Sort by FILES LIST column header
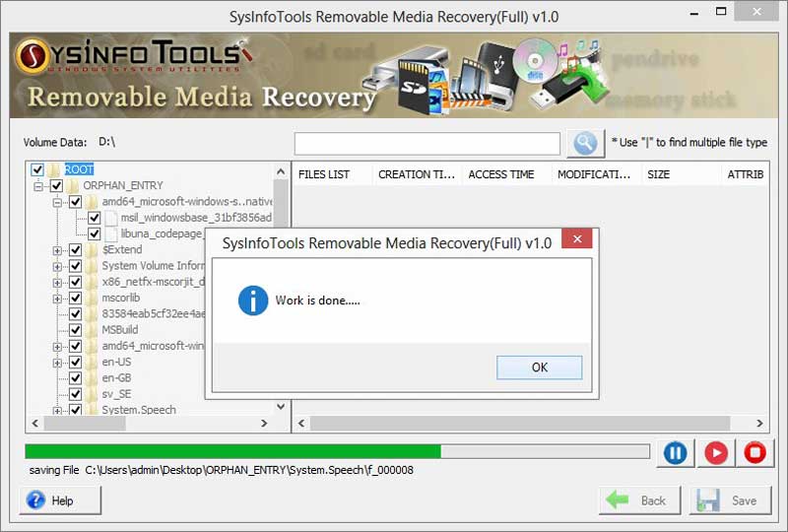Screen dimensions: 788x532 [333, 174]
